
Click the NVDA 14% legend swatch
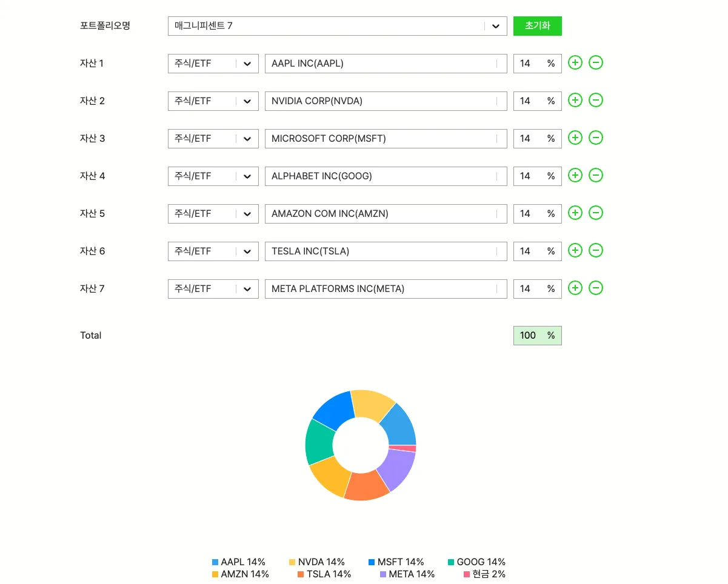point(292,562)
